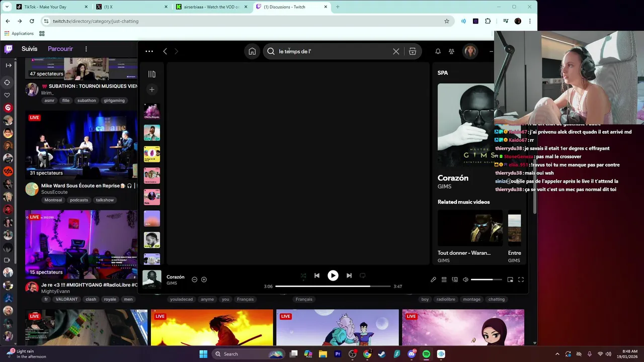Open Spotify from the Windows taskbar
Screen dimensions: 644x362
(426, 354)
